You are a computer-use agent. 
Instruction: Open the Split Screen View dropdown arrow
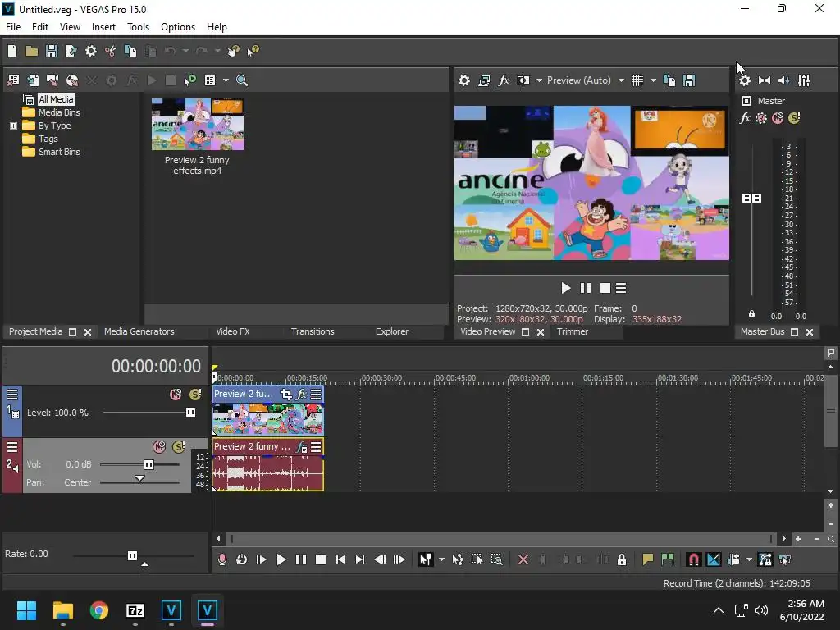pos(539,80)
